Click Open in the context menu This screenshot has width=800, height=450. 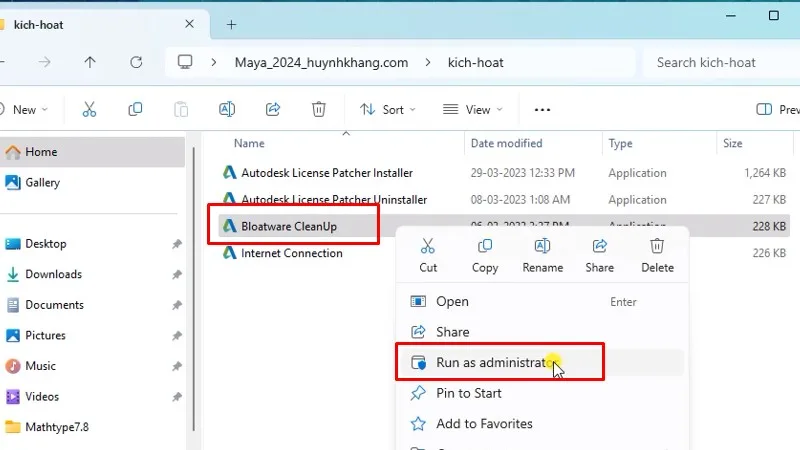[x=540, y=302]
